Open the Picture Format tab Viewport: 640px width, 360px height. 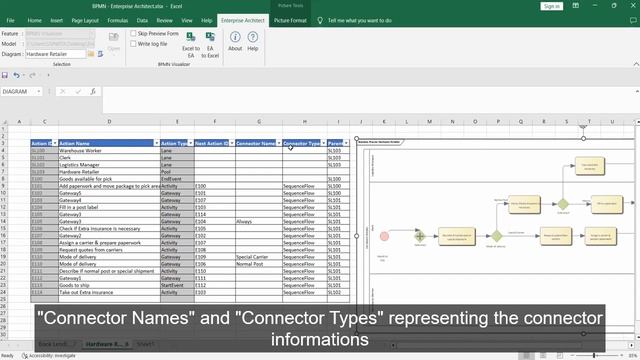[x=290, y=20]
